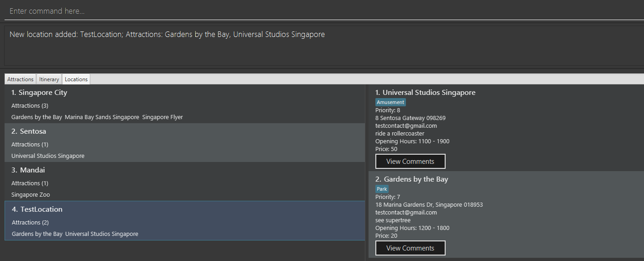
Task: View Comments for Universal Studios Singapore
Action: click(x=410, y=162)
